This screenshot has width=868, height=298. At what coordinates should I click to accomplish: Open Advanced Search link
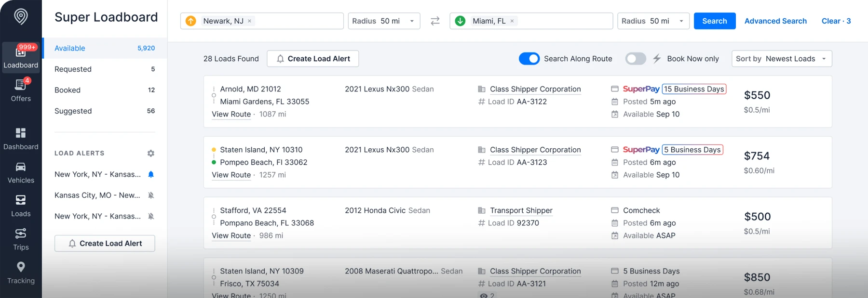(775, 21)
